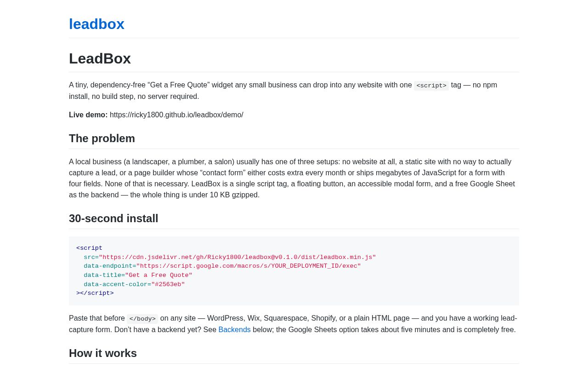This screenshot has width=588, height=368.
Task: Select the 'How it works' heading
Action: (103, 353)
